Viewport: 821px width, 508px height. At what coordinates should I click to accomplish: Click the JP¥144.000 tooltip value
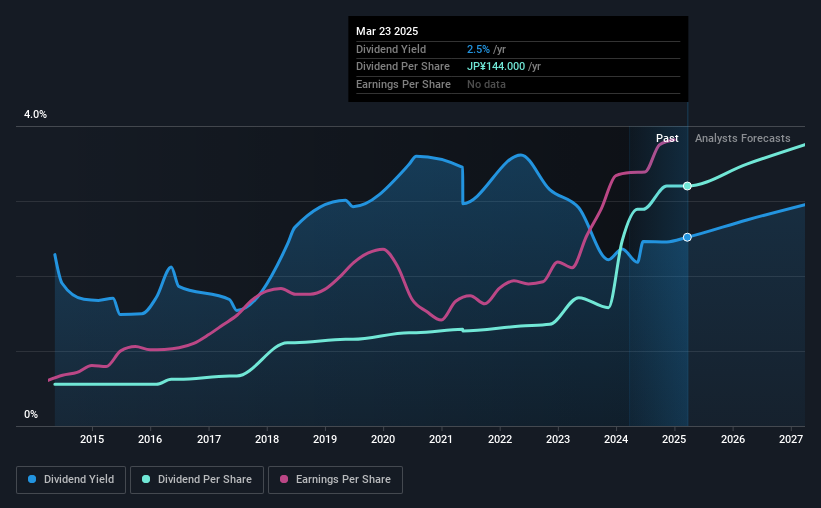[x=496, y=67]
